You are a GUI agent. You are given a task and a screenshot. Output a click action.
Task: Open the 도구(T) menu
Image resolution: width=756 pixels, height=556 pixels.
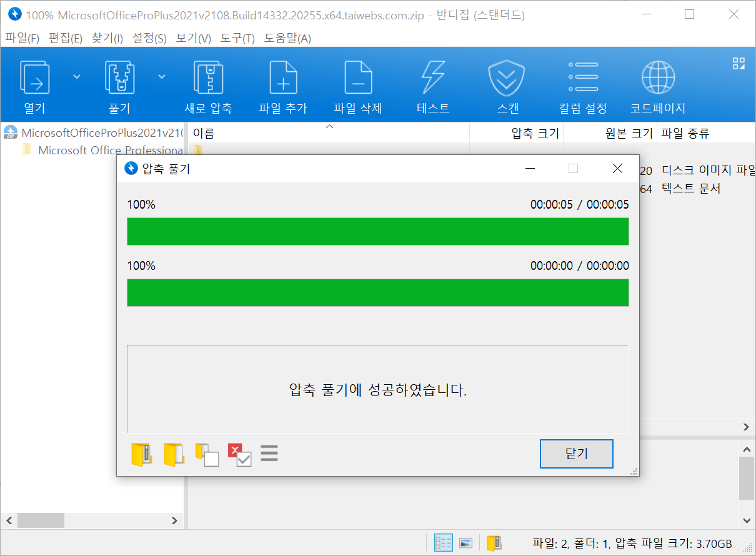coord(237,38)
